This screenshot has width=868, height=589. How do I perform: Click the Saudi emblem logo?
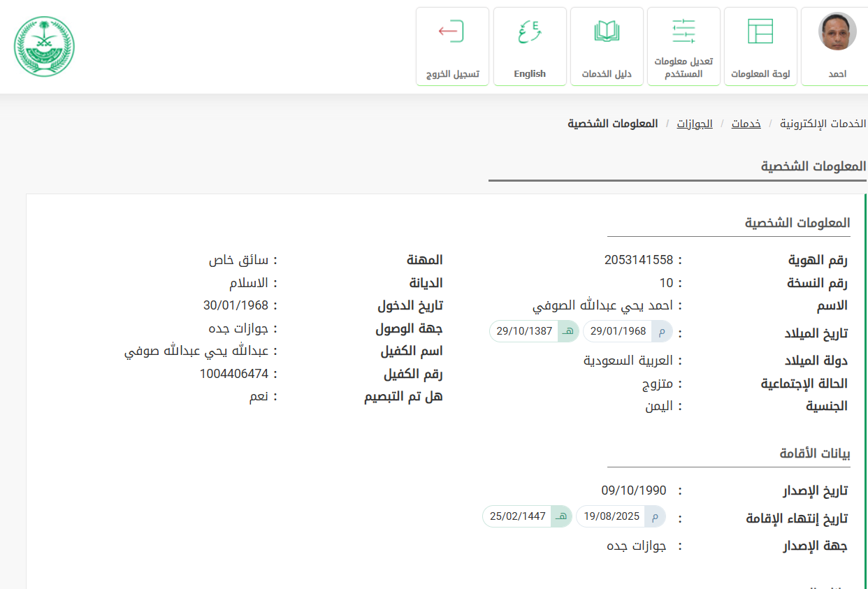(44, 46)
